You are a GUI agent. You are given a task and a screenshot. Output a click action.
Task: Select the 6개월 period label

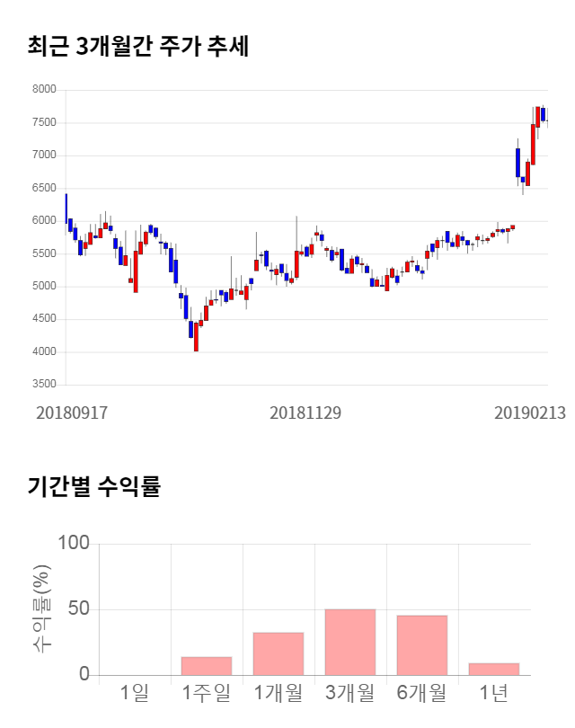422,693
